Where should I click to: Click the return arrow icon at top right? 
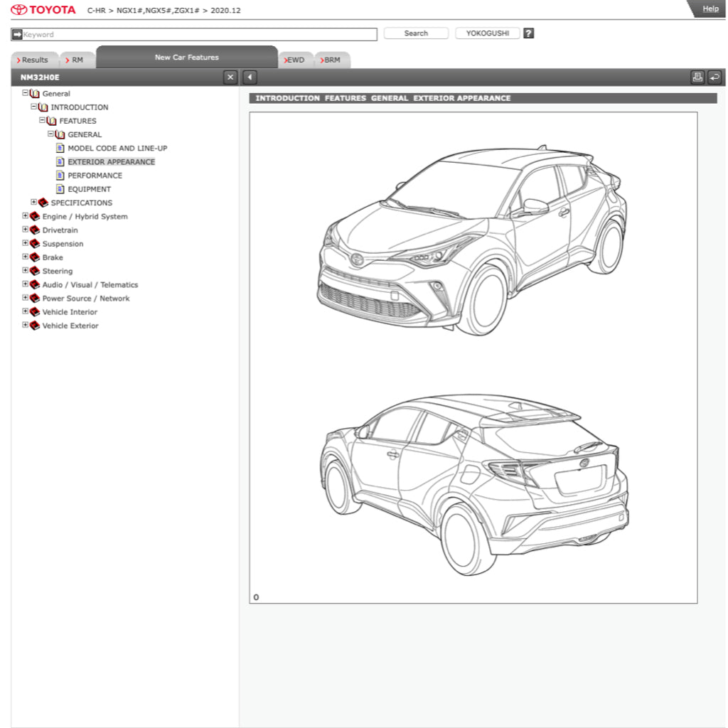[x=714, y=77]
